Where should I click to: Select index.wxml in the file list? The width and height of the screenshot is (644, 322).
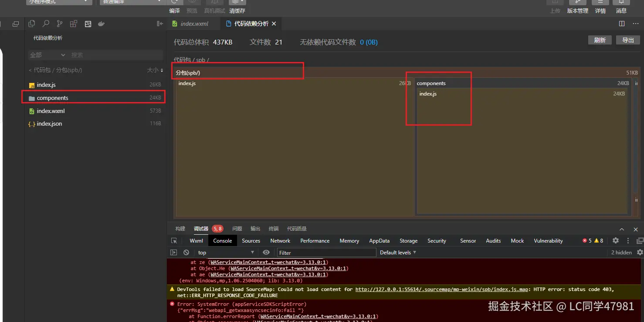tap(95, 111)
